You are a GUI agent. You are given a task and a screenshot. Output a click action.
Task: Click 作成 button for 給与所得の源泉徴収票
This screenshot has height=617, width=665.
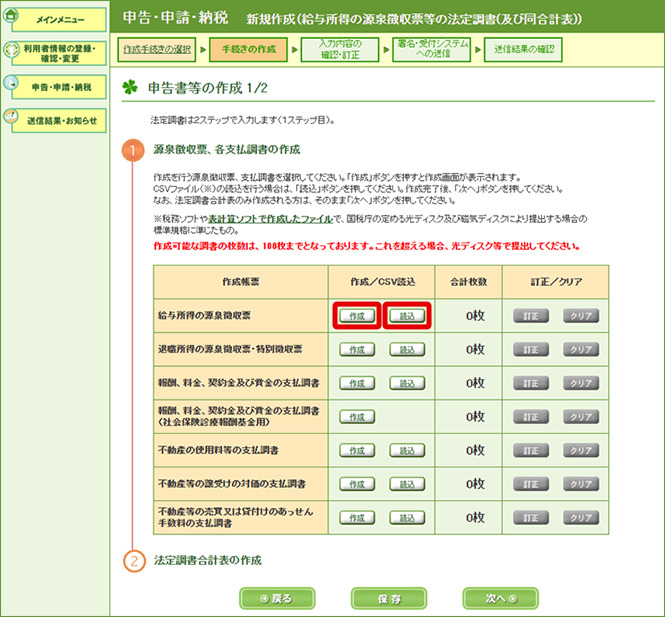click(357, 315)
